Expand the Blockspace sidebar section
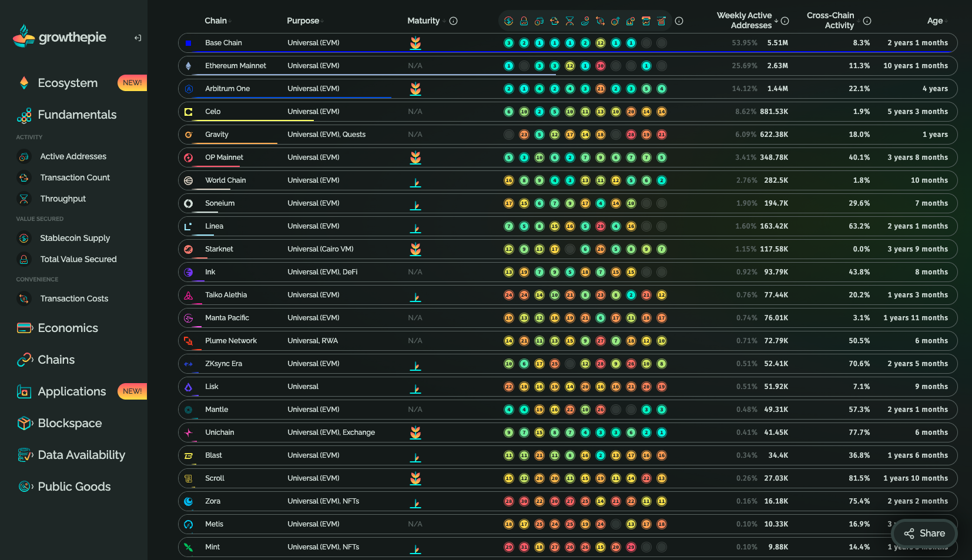The width and height of the screenshot is (972, 560). click(x=69, y=423)
